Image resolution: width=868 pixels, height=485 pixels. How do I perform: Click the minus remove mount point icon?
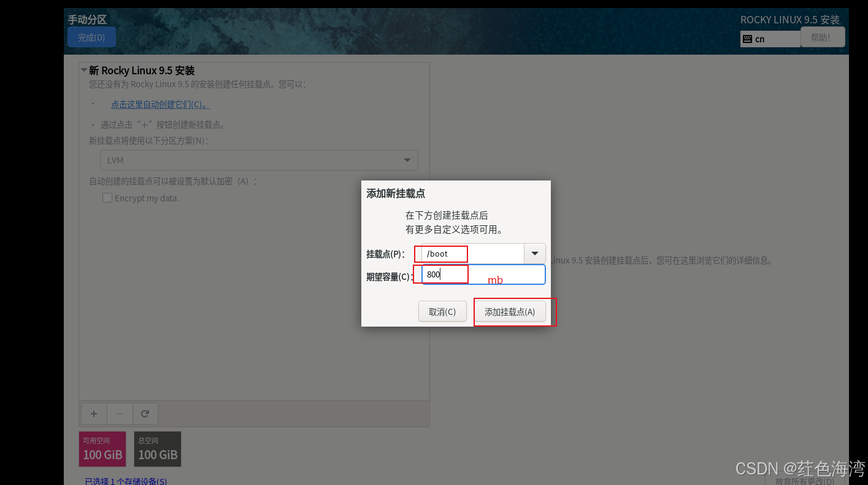tap(120, 414)
